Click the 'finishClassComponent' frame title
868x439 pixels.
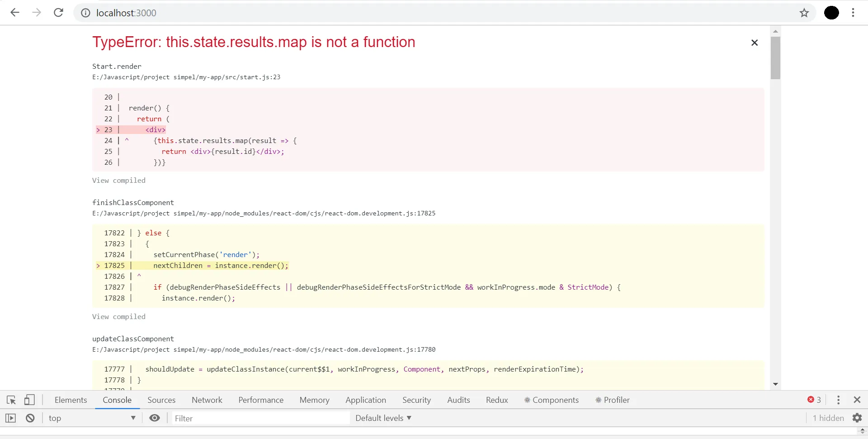click(133, 203)
